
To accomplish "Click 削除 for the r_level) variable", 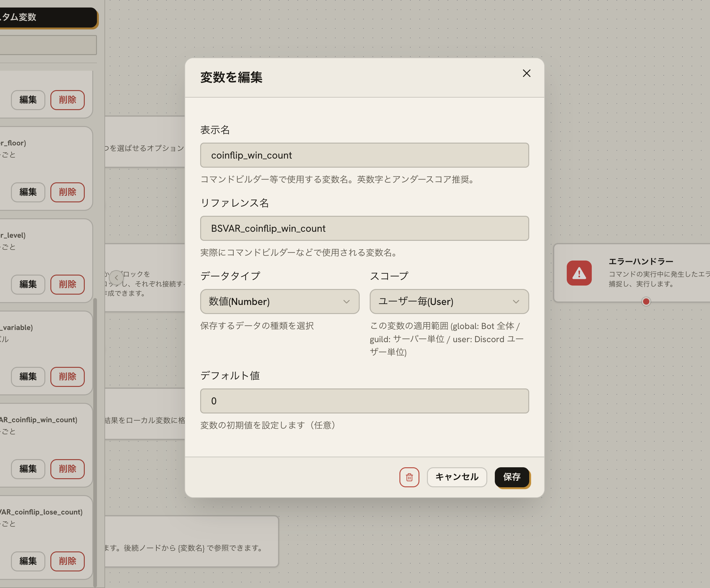I will 68,284.
